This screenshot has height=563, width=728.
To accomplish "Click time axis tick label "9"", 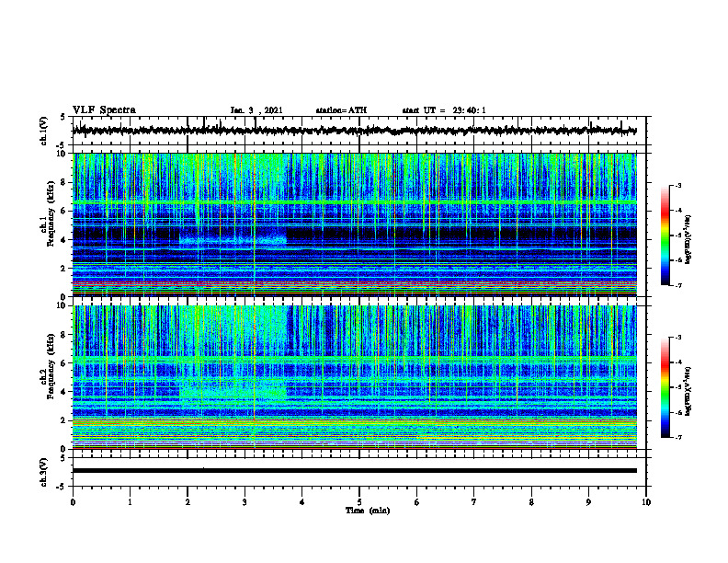I will coord(588,502).
